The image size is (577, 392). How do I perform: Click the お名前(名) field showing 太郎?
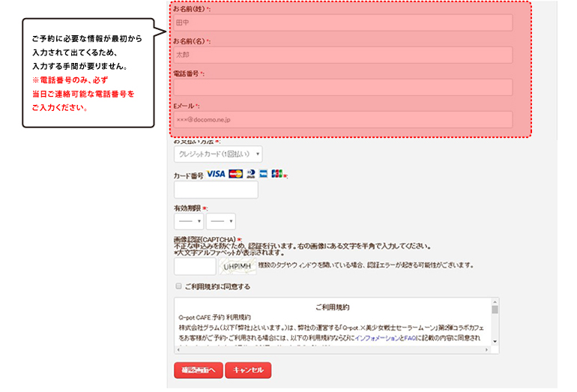(343, 55)
